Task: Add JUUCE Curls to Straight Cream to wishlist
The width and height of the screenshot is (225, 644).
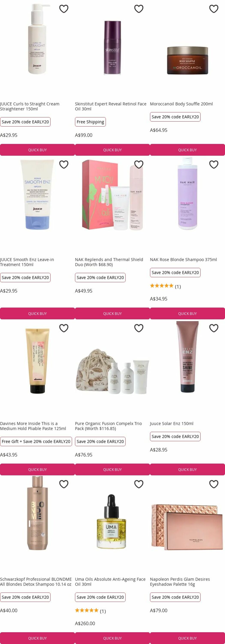Action: [64, 9]
